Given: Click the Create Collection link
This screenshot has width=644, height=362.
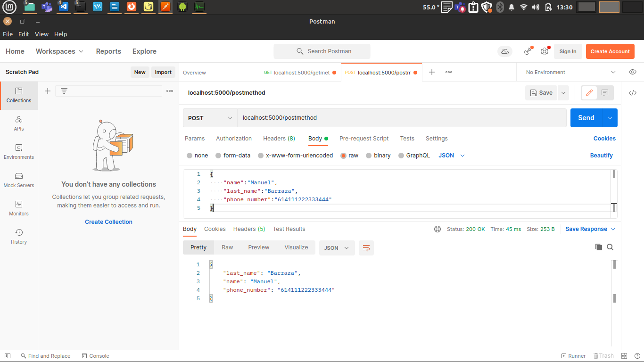Looking at the screenshot, I should coord(108,222).
